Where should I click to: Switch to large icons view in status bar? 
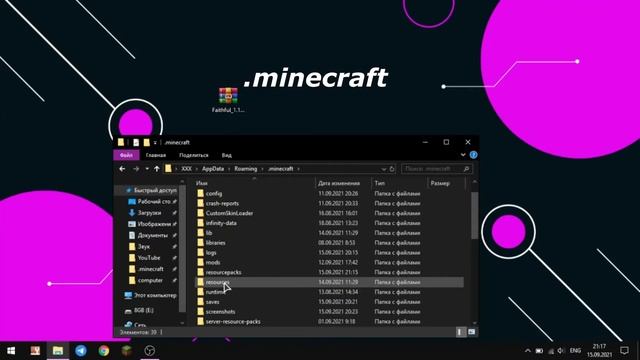[471, 332]
